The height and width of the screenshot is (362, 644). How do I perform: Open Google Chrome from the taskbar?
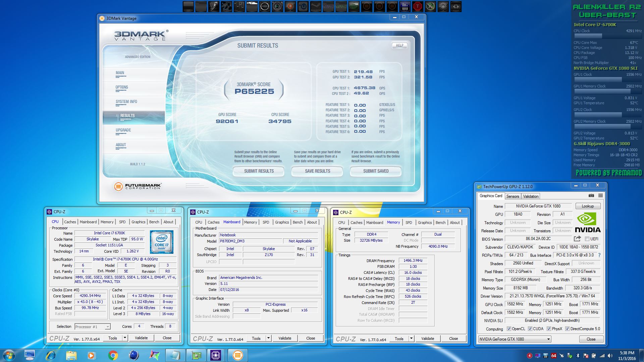click(x=113, y=355)
